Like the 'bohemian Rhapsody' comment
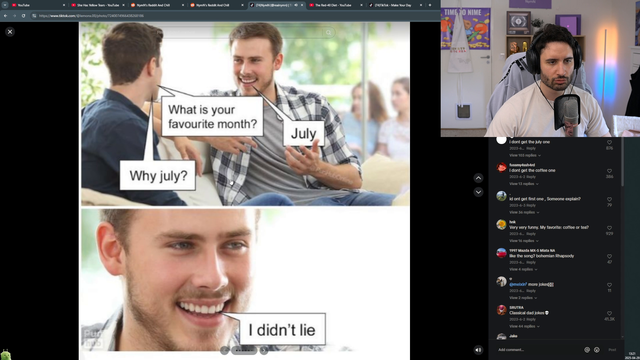The width and height of the screenshot is (640, 360). (x=609, y=257)
